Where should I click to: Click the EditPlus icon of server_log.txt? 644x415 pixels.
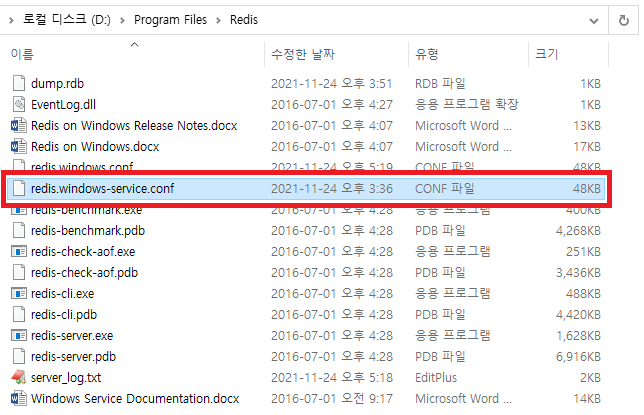(x=18, y=377)
